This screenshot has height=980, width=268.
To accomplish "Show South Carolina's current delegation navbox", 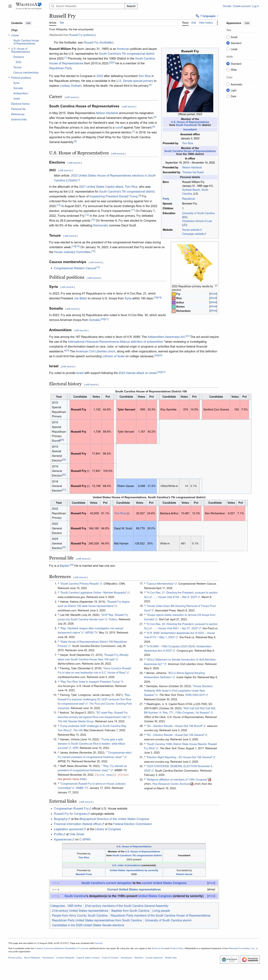I will (x=211, y=883).
